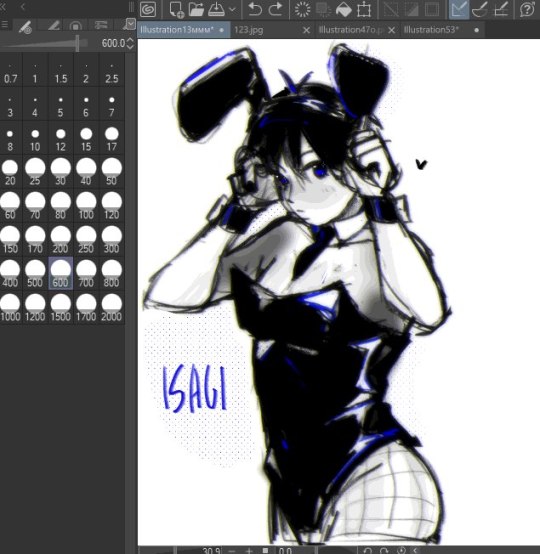Select brush size preset 17
The image size is (540, 554).
(112, 138)
